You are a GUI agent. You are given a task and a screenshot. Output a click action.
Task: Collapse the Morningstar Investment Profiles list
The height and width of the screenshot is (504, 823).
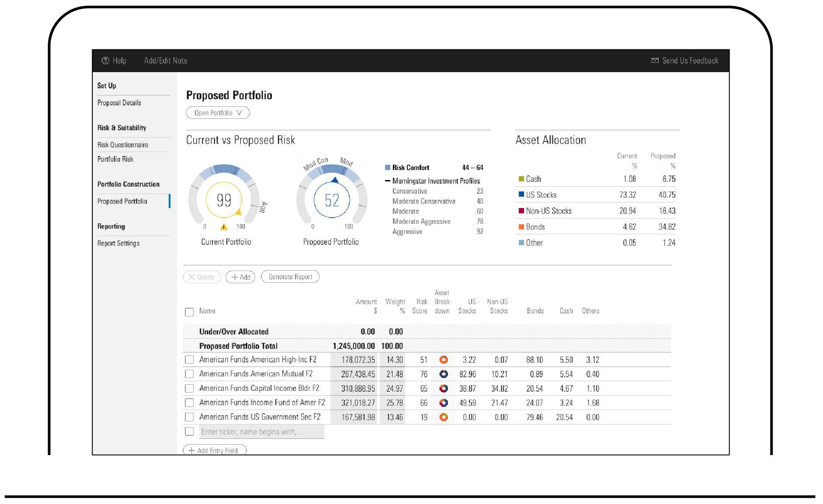coord(387,181)
